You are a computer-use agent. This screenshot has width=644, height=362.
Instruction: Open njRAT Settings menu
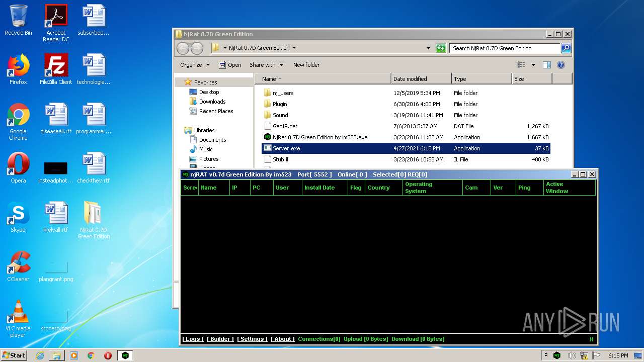(252, 339)
